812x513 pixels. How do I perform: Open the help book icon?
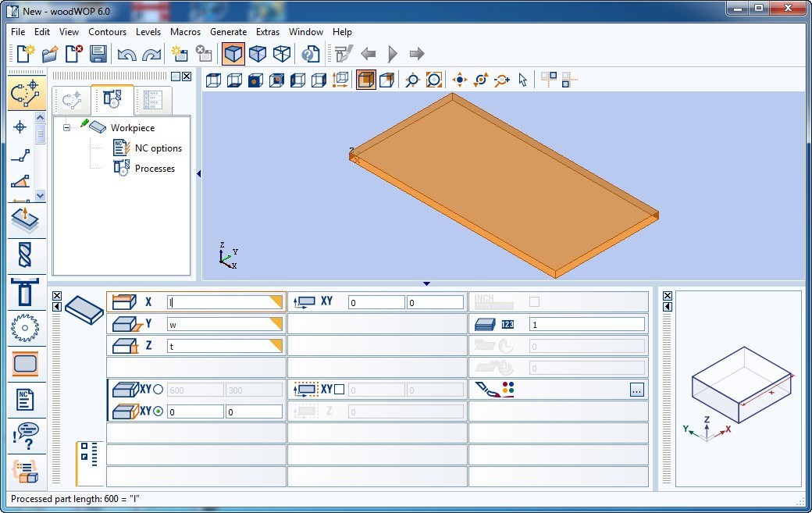pyautogui.click(x=310, y=53)
